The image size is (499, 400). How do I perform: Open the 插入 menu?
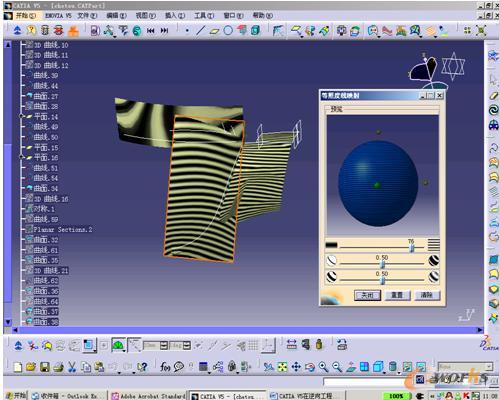click(175, 15)
